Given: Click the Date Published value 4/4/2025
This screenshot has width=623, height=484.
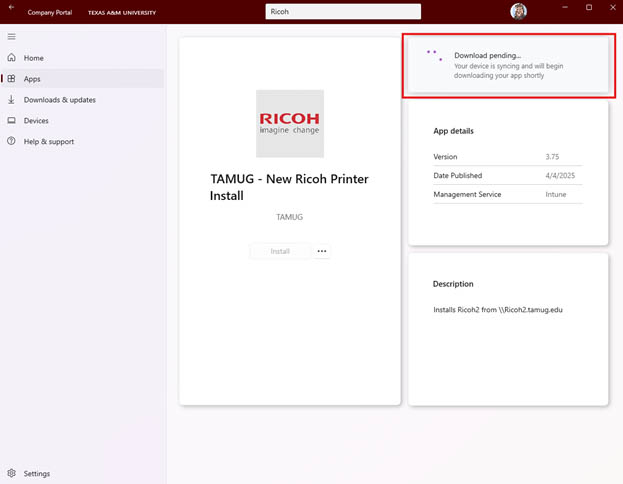Looking at the screenshot, I should tap(560, 175).
